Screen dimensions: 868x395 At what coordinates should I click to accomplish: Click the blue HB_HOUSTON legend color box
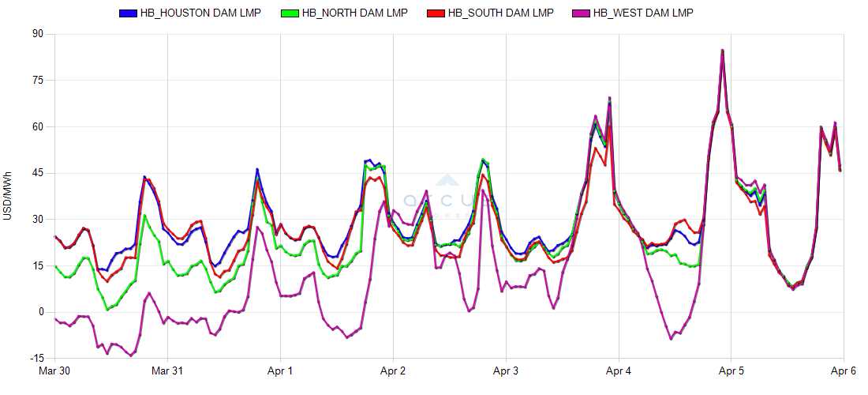(x=128, y=13)
